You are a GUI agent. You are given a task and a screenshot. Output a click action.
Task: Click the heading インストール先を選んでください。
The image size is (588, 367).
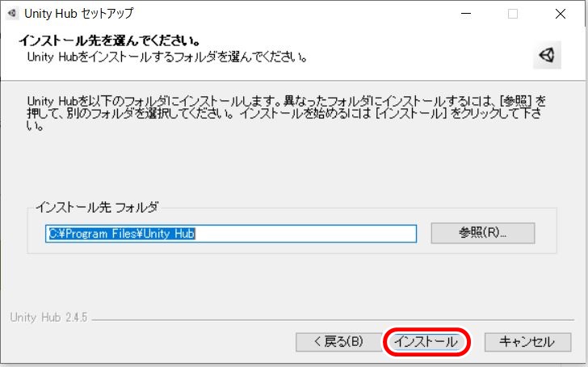[x=110, y=40]
